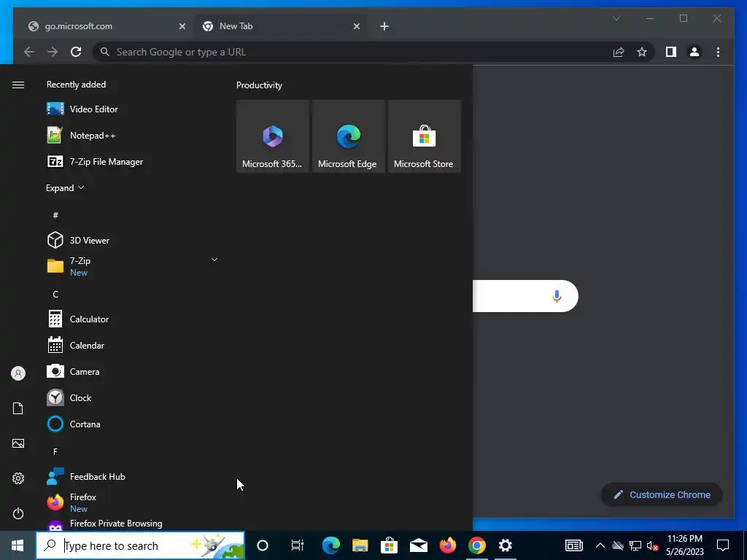Jump to the # letter group header
The width and height of the screenshot is (747, 560).
tap(55, 215)
